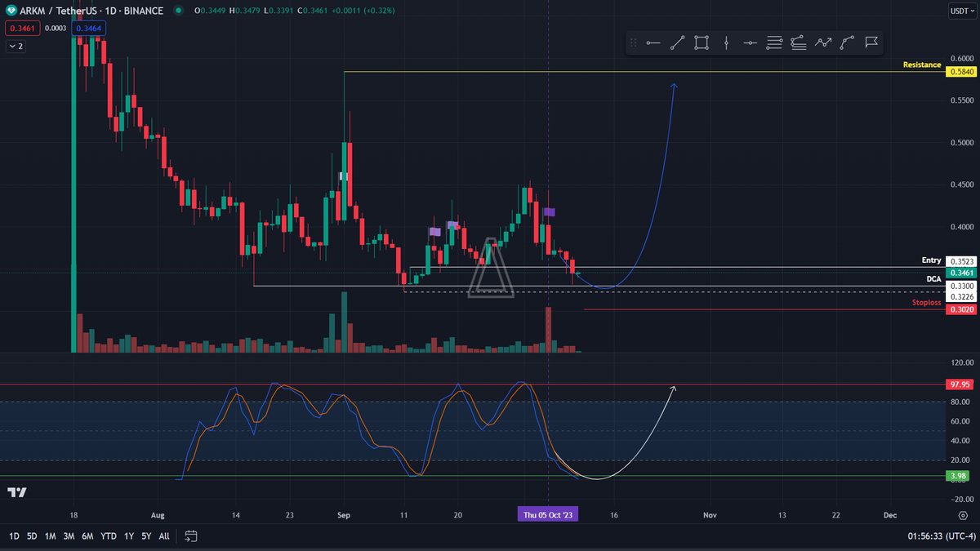This screenshot has height=551, width=980.
Task: Switch to the 5D time range
Action: (32, 536)
